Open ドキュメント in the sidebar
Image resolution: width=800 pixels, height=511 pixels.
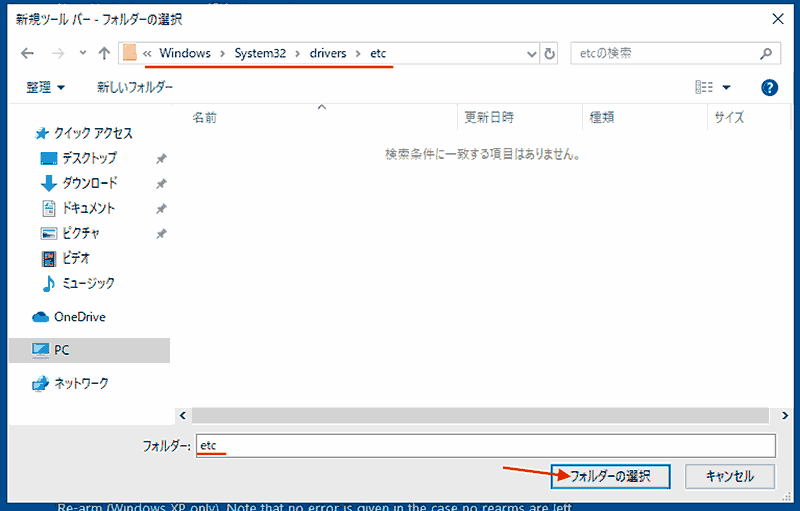coord(89,208)
